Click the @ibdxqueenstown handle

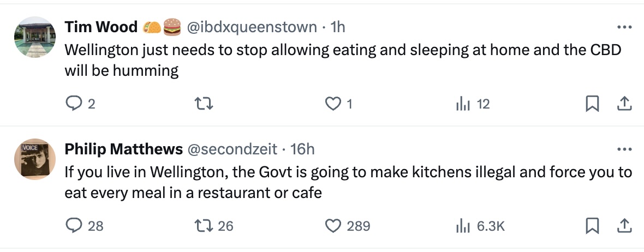pos(252,27)
